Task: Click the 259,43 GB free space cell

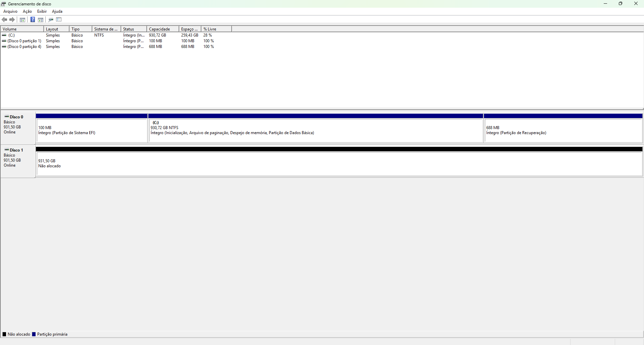Action: coord(190,35)
